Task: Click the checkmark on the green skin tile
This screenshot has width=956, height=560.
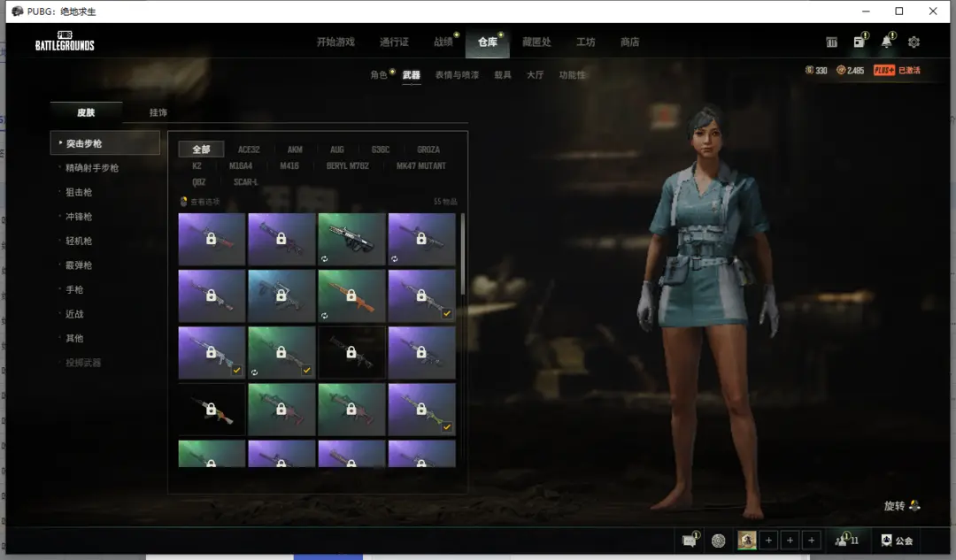Action: [306, 370]
